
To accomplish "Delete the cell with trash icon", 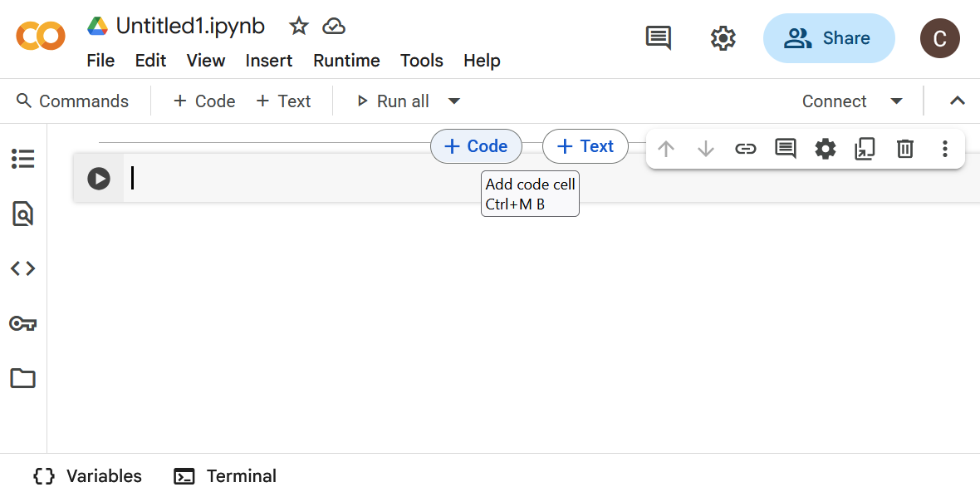I will pos(904,149).
